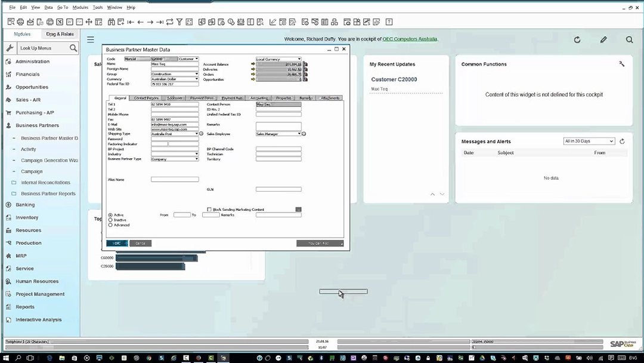The image size is (644, 363).
Task: Click the Look Up Menus search field
Action: click(x=43, y=48)
